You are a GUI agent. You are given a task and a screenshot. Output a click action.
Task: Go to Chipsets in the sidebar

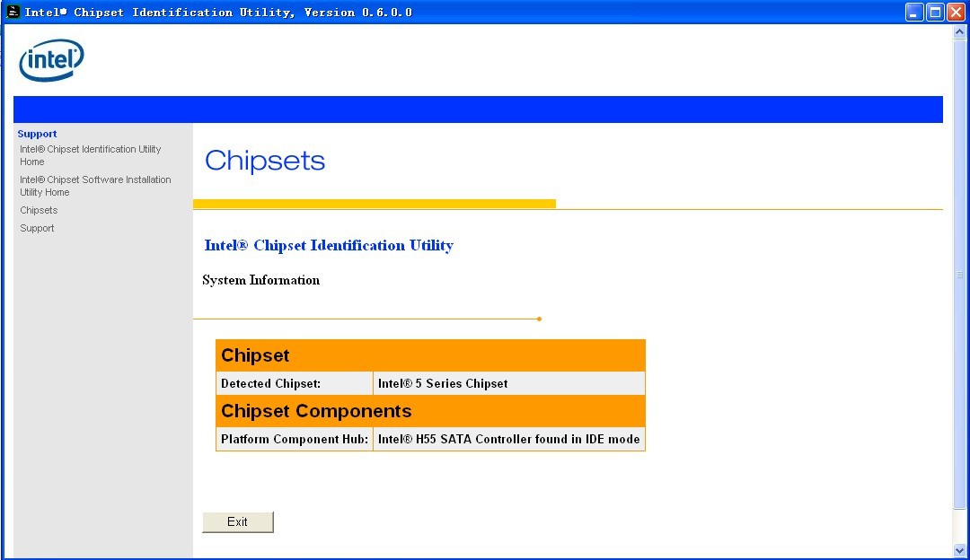click(39, 210)
